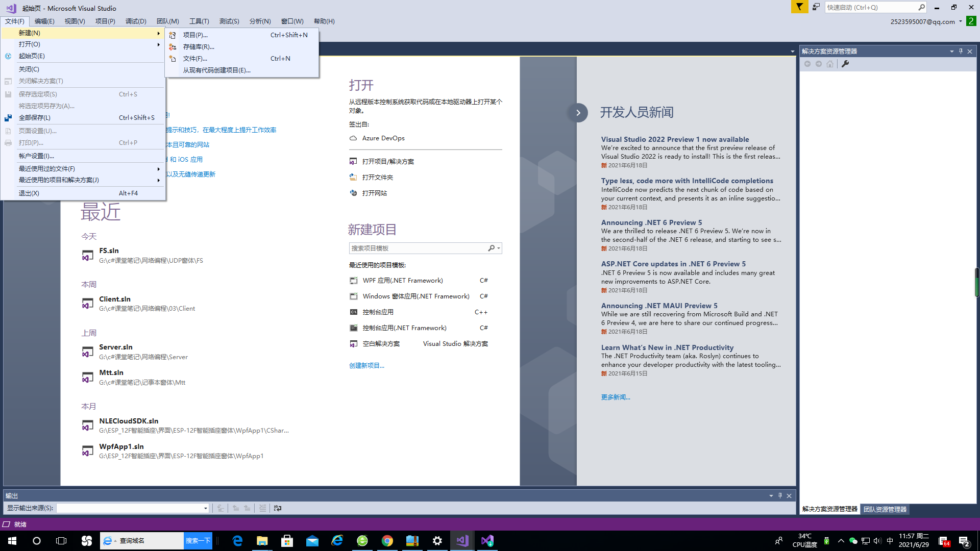Switch to the 团队资源管理器 tab
The image size is (980, 551).
tap(885, 509)
